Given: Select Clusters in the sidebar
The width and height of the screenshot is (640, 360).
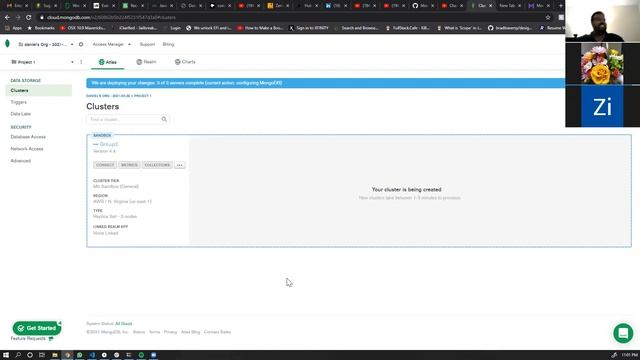Looking at the screenshot, I should [x=39, y=90].
